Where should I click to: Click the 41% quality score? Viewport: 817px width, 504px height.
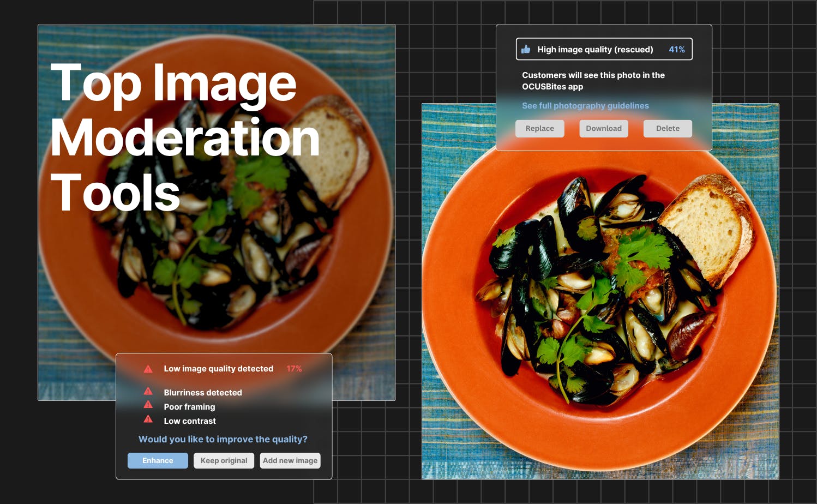[x=677, y=49]
